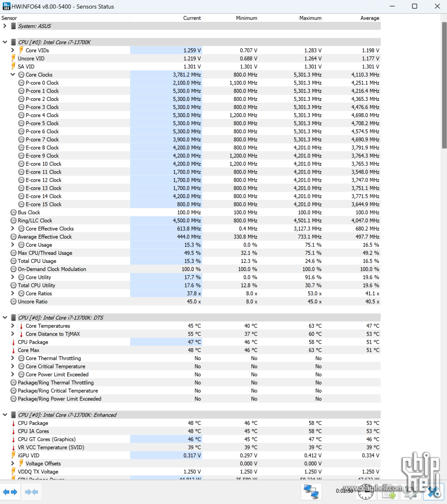Image resolution: width=447 pixels, height=504 pixels.
Task: Expand the Core Ratios row
Action: (x=12, y=293)
